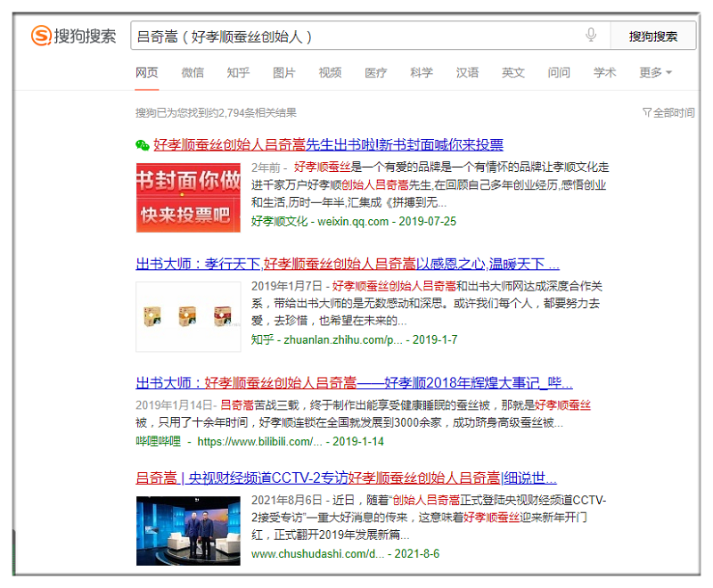713x588 pixels.
Task: Open the 出书大师 孝行天下 result link
Action: pyautogui.click(x=348, y=264)
